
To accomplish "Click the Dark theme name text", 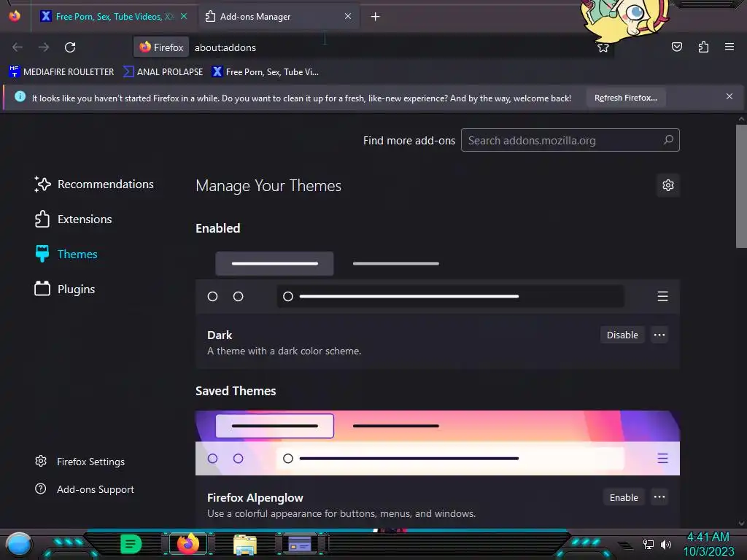I will (220, 335).
